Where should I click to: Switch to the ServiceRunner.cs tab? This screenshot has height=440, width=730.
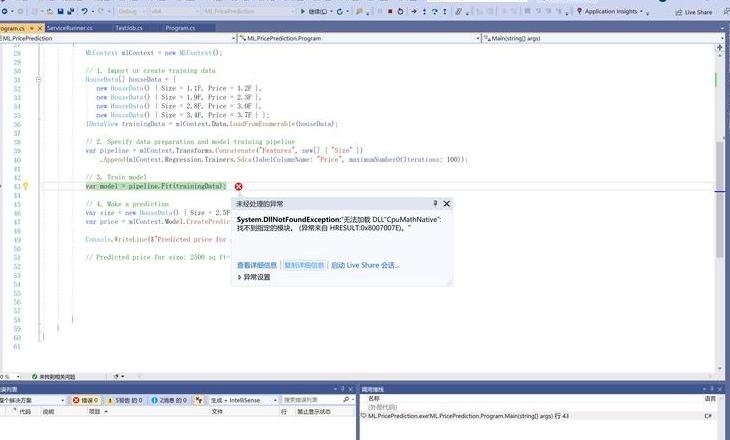coord(70,28)
